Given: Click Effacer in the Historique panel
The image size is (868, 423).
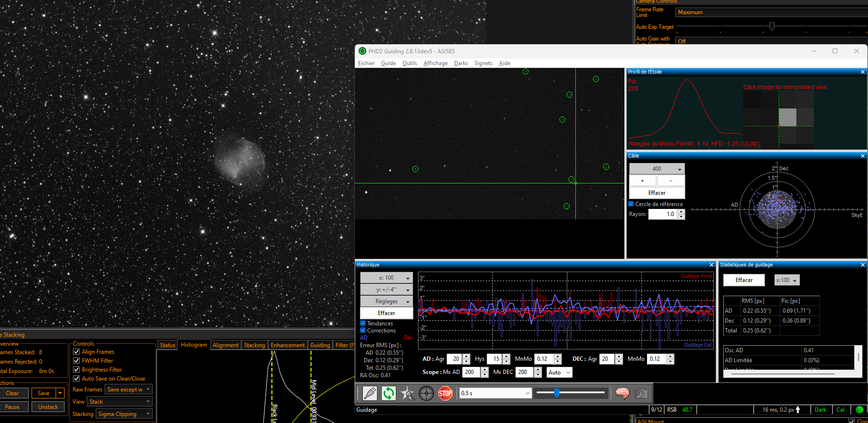Looking at the screenshot, I should coord(386,313).
